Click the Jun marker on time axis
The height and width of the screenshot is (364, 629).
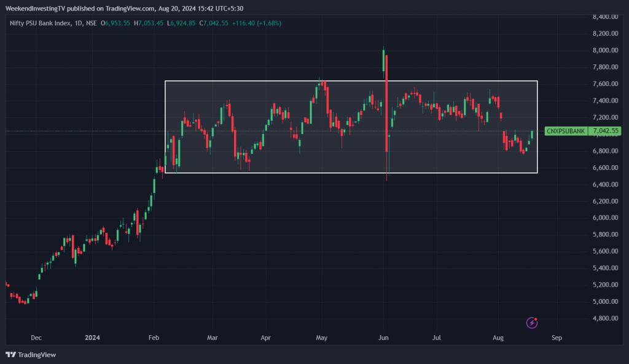(383, 338)
